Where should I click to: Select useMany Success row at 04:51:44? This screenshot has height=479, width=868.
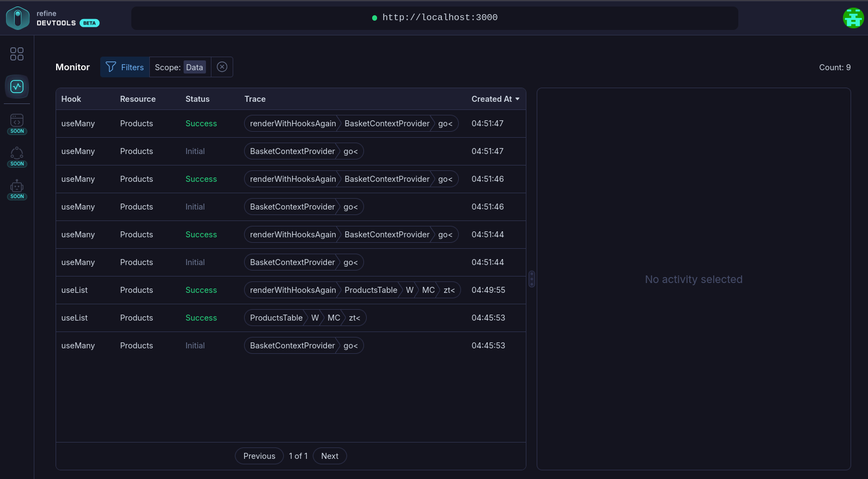(x=291, y=235)
